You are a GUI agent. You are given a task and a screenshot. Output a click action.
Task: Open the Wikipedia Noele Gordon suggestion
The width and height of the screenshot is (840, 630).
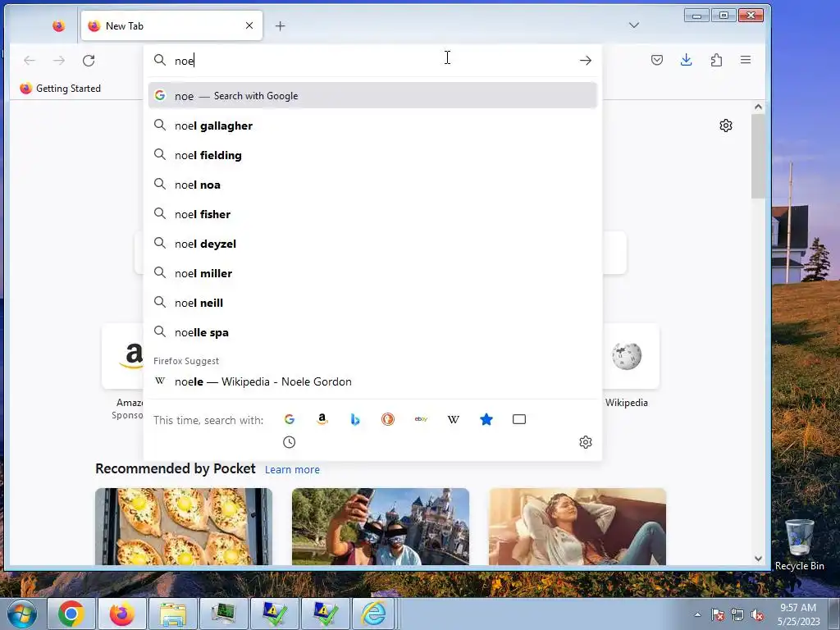tap(373, 381)
